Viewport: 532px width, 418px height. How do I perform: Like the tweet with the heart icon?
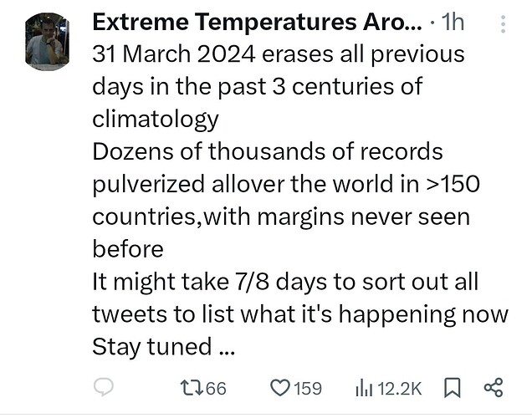click(x=280, y=388)
